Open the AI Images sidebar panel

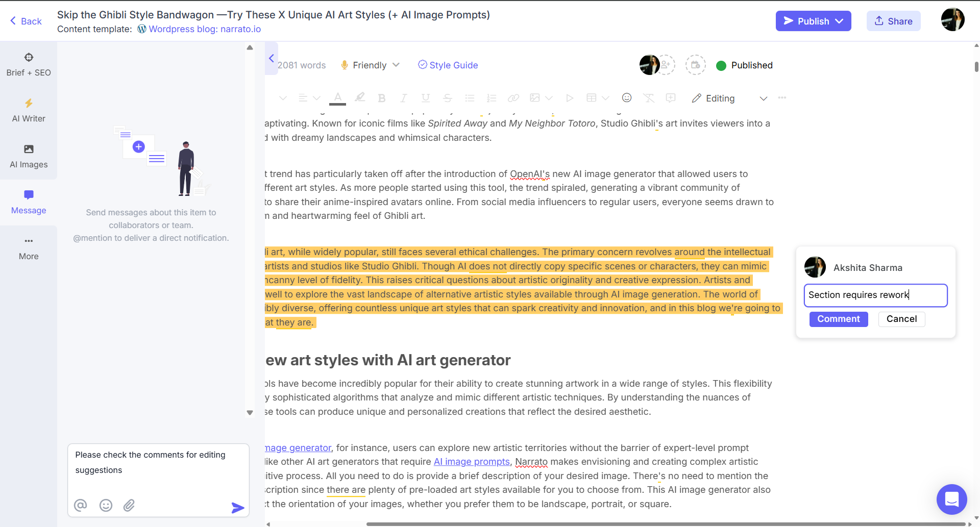pos(29,156)
